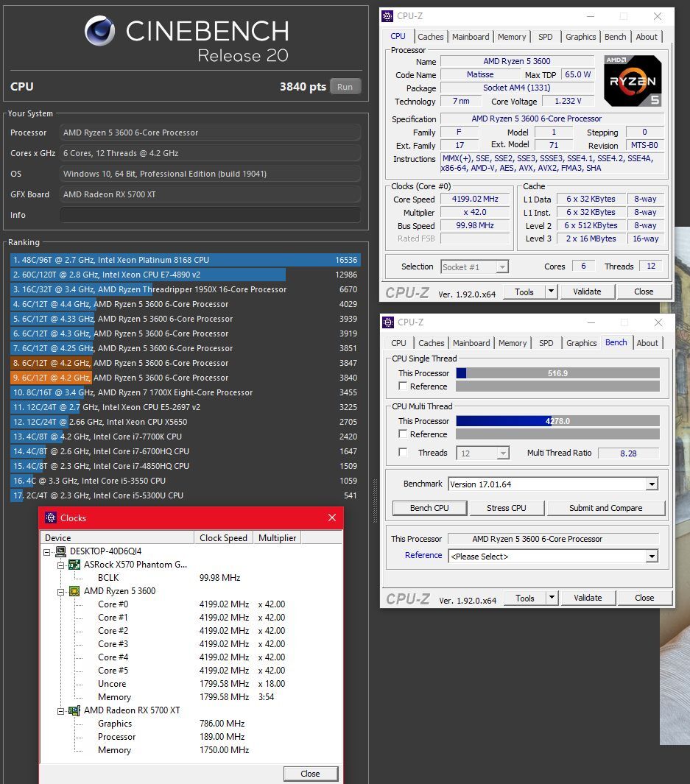This screenshot has width=690, height=784.
Task: Click the Cinebench Run button
Action: pos(345,87)
